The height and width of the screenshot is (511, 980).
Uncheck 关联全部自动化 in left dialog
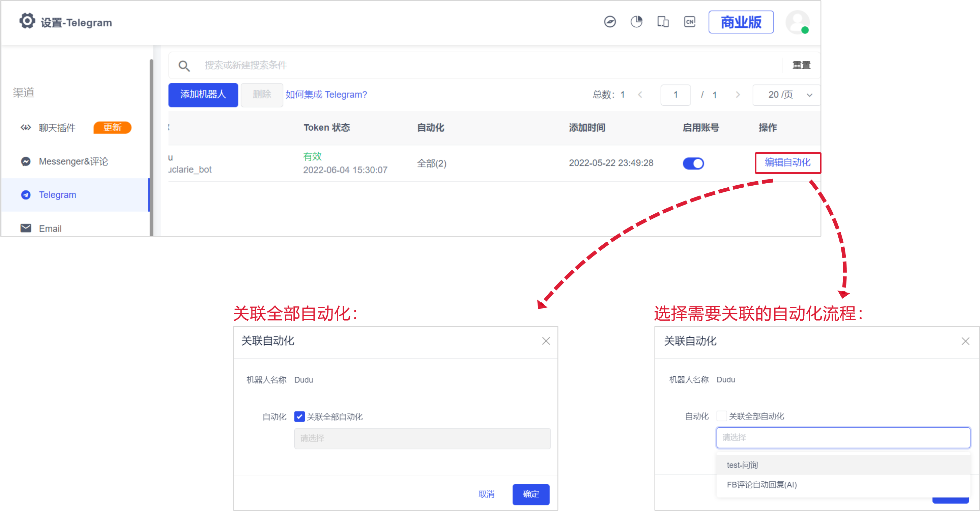coord(299,416)
